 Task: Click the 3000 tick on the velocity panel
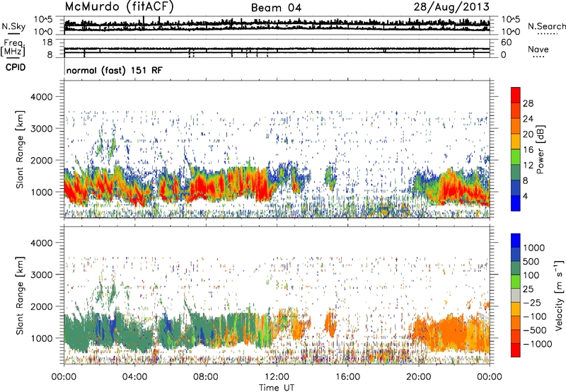pos(41,275)
